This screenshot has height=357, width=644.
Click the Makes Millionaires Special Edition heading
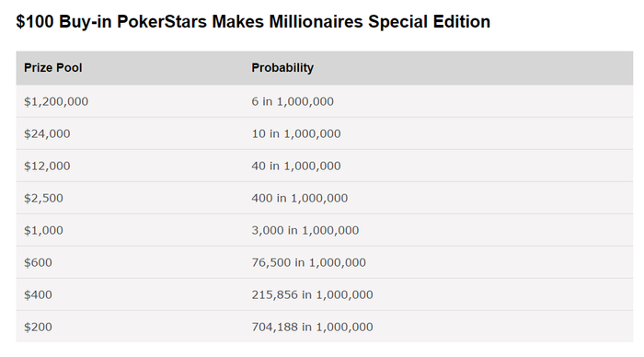click(x=351, y=21)
